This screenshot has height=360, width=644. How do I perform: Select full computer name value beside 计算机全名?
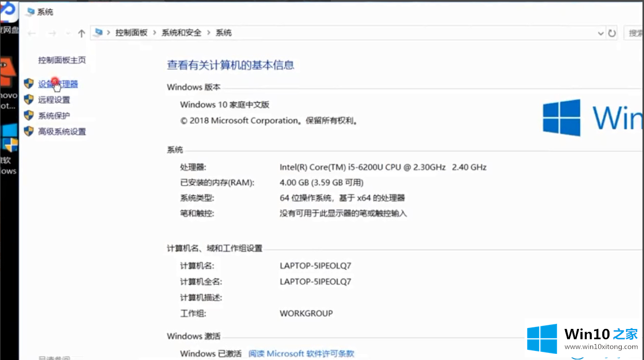click(315, 281)
